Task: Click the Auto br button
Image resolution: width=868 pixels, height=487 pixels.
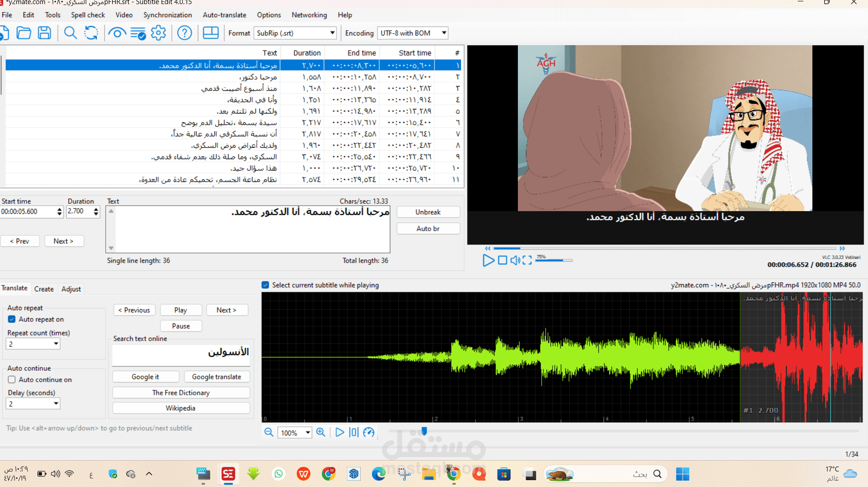Action: (x=428, y=228)
